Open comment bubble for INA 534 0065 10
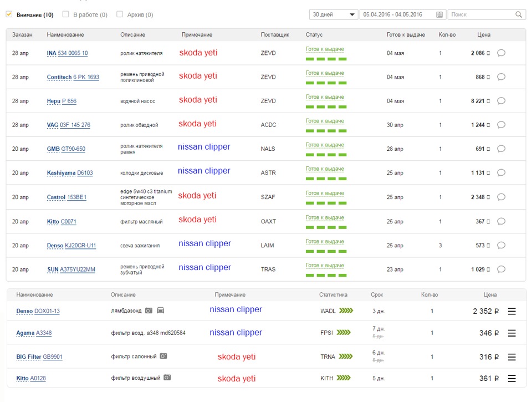 click(x=501, y=53)
